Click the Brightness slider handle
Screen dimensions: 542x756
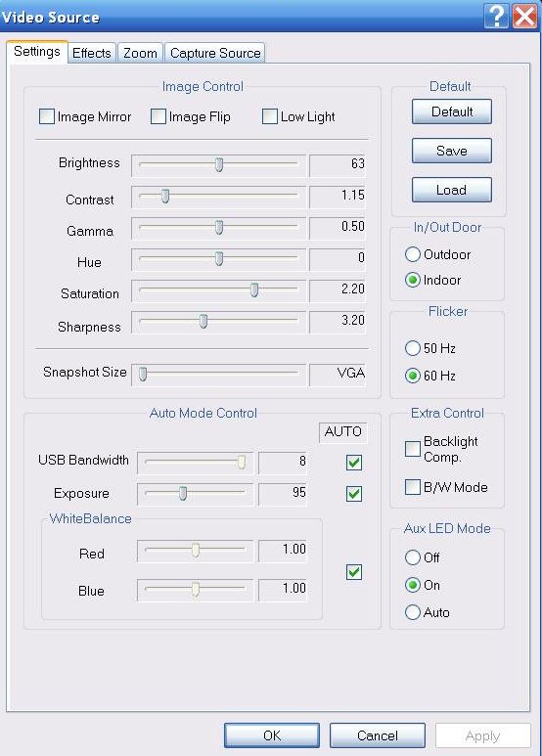click(219, 164)
